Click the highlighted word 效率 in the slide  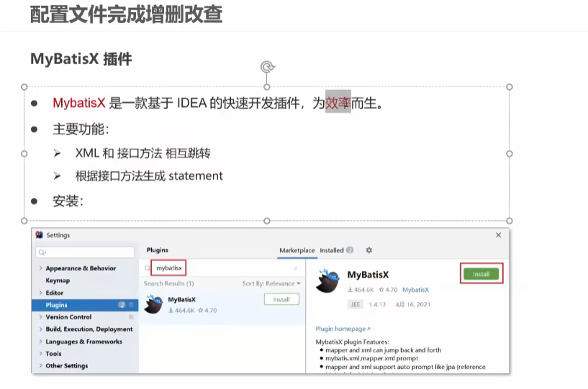coord(338,102)
